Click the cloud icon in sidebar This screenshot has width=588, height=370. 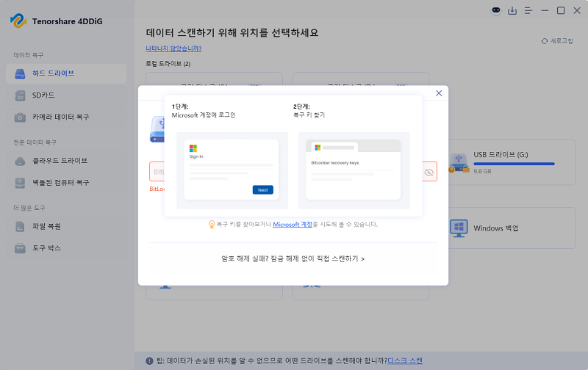coord(20,162)
